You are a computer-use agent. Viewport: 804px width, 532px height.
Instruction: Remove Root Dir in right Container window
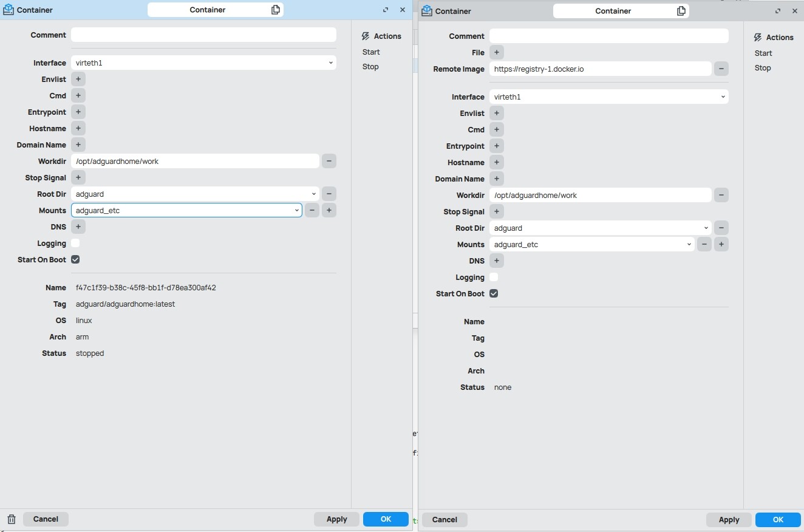[721, 228]
